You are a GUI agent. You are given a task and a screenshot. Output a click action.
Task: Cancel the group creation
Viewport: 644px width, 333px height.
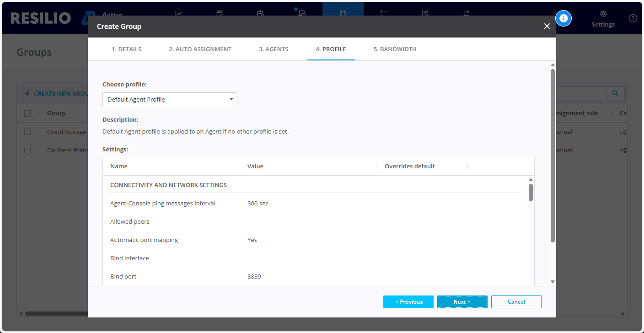tap(516, 302)
